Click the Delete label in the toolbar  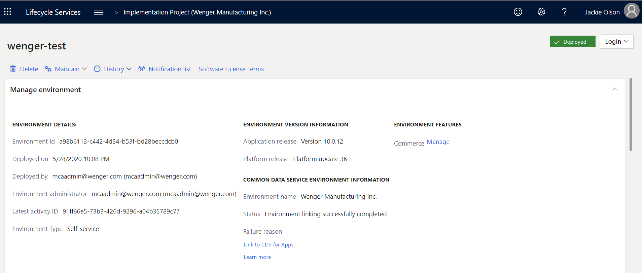click(x=29, y=69)
